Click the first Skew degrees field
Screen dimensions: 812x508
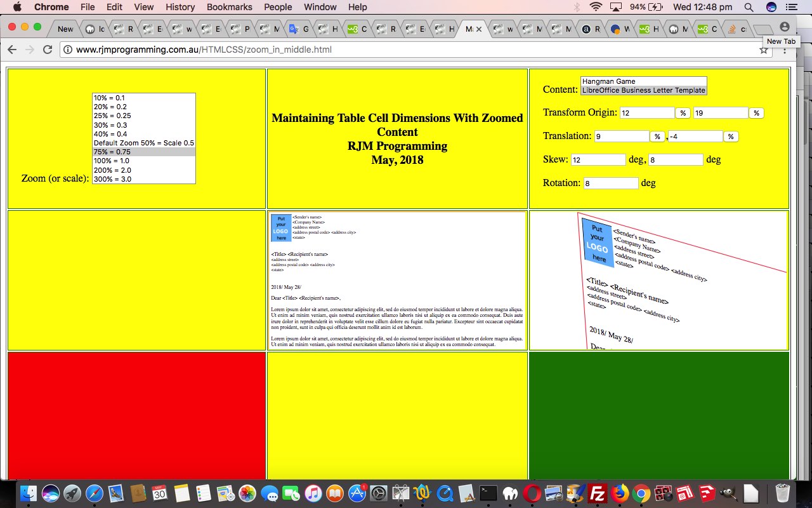tap(598, 160)
